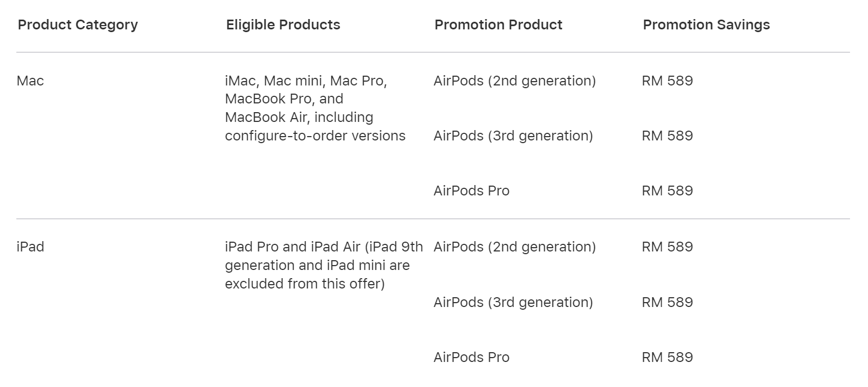
Task: Select AirPods (3rd generation) in the Mac section
Action: [513, 136]
